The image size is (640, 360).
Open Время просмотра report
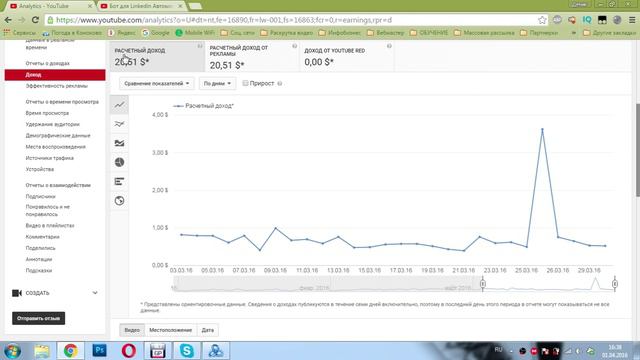click(47, 113)
